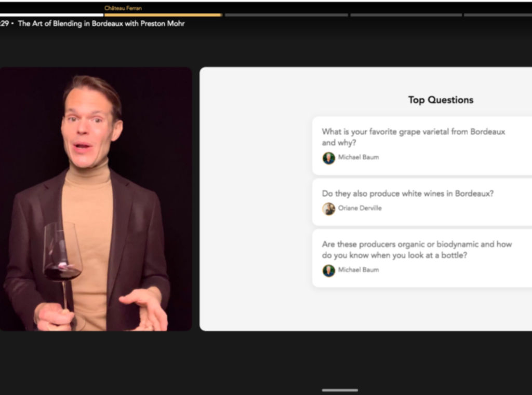Click the name Michael Baum under biodynamic question
This screenshot has width=532, height=395.
coord(358,270)
